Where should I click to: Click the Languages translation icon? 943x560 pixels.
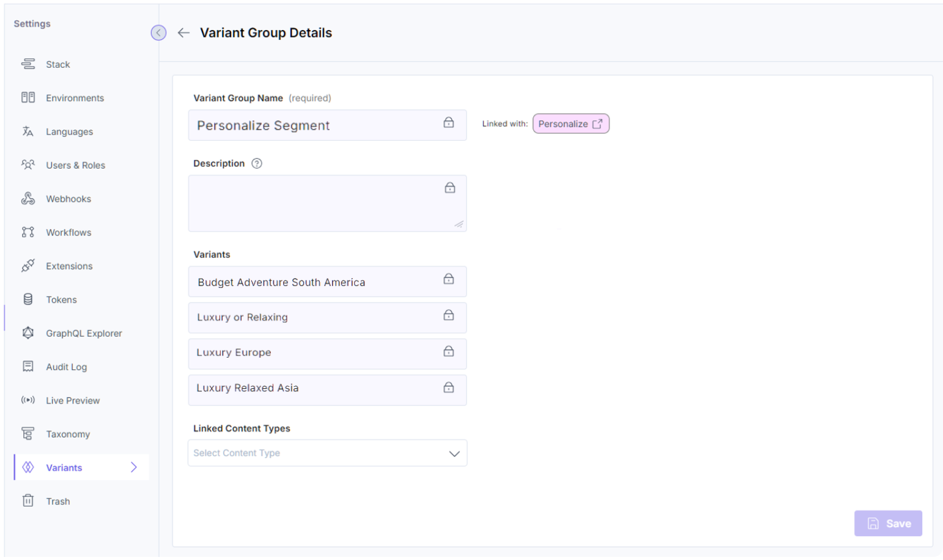point(28,131)
